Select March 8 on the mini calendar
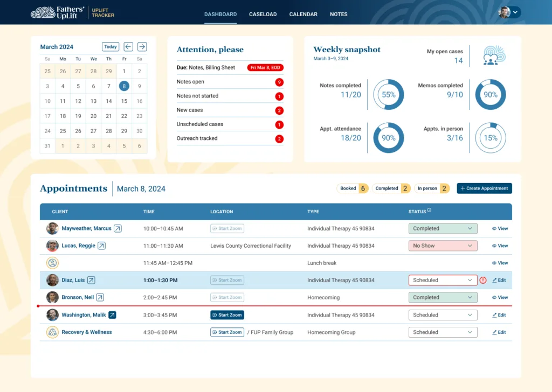Screen dimensions: 552x392 (125, 86)
